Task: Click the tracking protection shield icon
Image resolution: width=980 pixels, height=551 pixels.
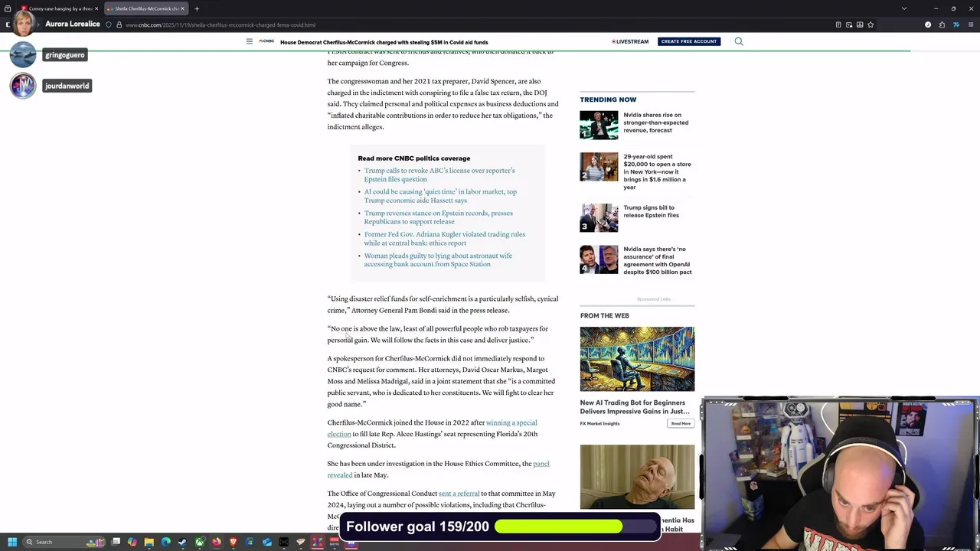Action: [108, 24]
